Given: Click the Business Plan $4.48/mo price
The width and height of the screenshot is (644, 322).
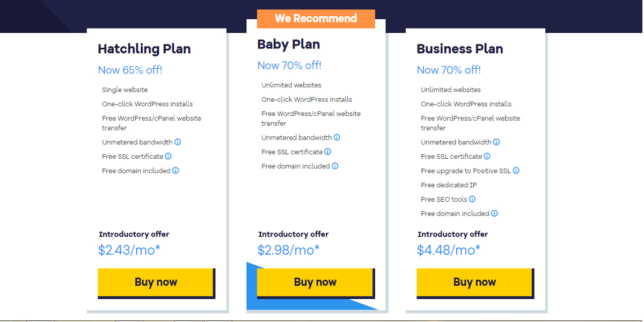Looking at the screenshot, I should tap(448, 250).
